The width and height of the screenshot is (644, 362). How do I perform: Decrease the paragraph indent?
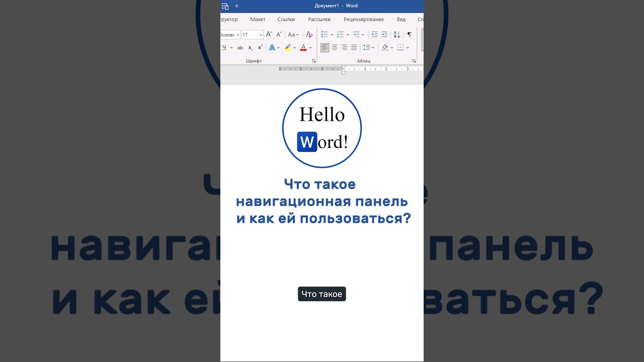point(374,35)
